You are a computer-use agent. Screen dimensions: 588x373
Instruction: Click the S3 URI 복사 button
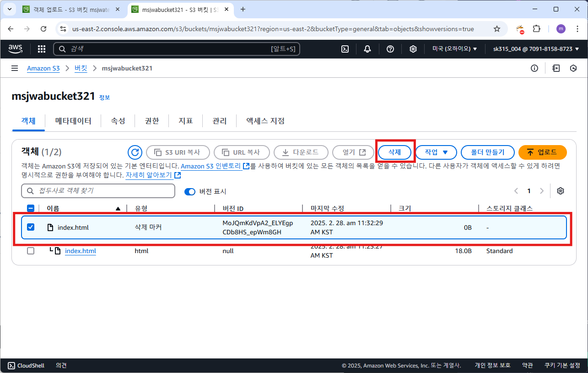pos(178,152)
